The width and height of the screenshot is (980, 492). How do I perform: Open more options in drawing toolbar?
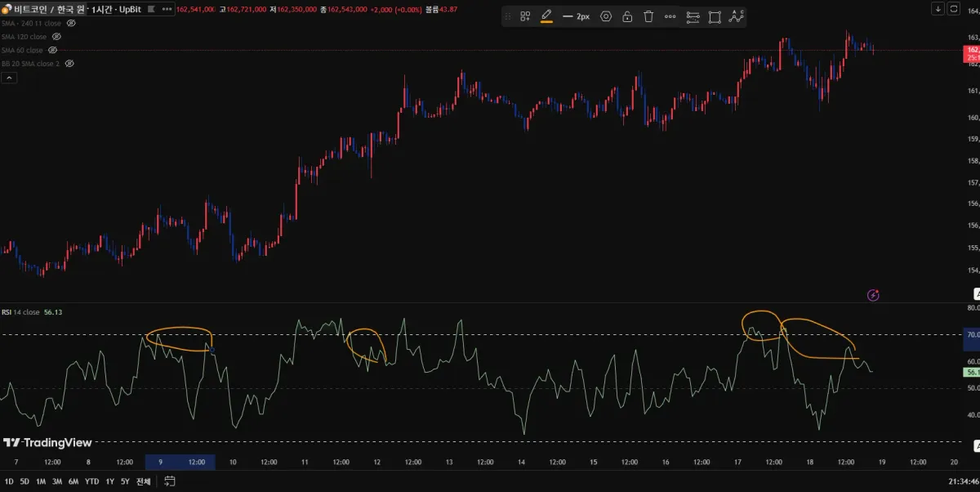(670, 16)
